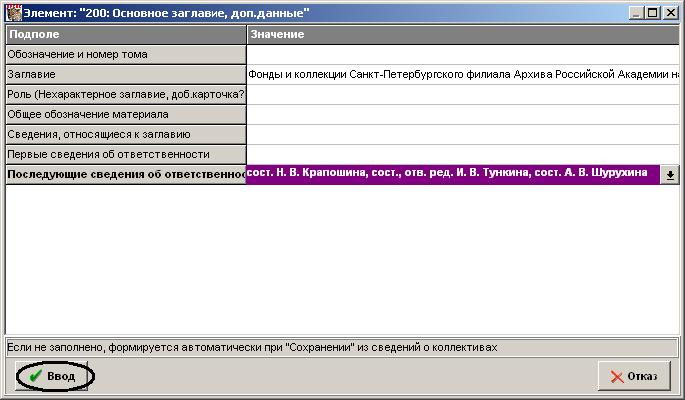Select row label Первые сведения об ответственности
This screenshot has height=400, width=685.
tap(126, 155)
